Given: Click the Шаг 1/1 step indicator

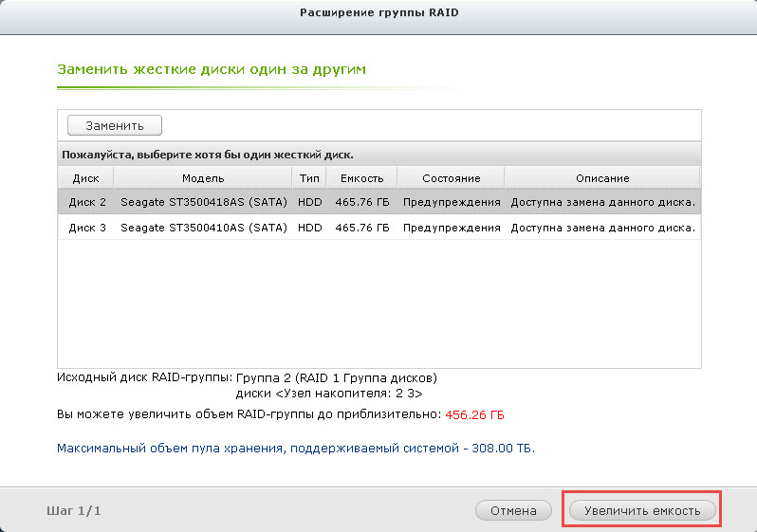Looking at the screenshot, I should (x=73, y=510).
